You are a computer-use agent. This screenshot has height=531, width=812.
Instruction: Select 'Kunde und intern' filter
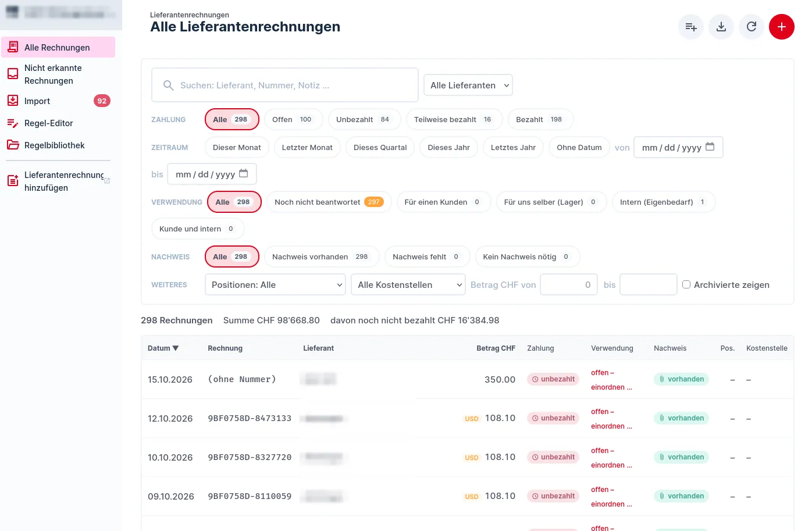coord(198,229)
